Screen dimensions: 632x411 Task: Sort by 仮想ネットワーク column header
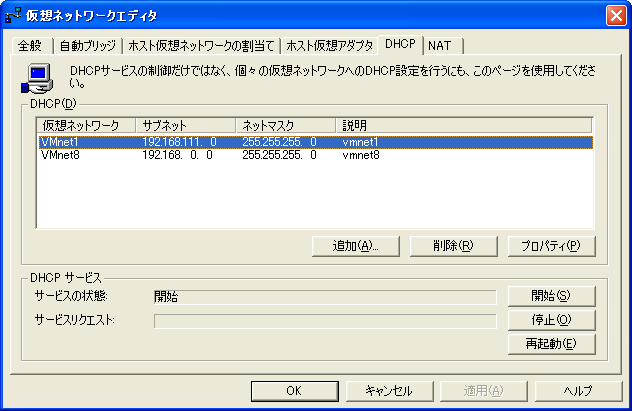click(x=86, y=125)
